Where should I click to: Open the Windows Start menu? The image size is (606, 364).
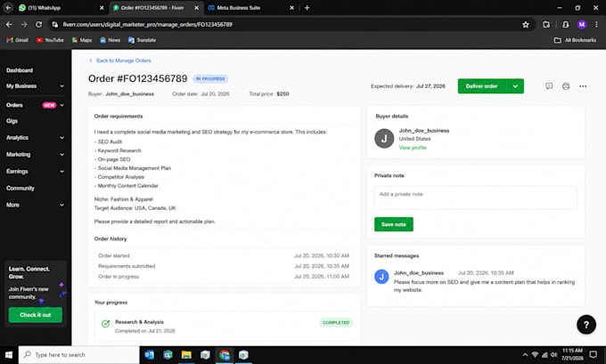(x=9, y=355)
